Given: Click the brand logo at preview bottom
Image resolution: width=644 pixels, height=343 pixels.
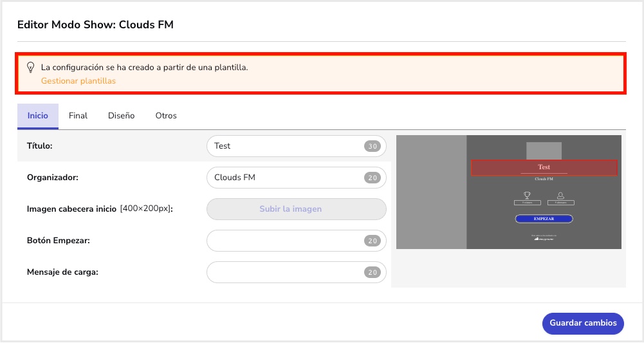Looking at the screenshot, I should [x=544, y=239].
